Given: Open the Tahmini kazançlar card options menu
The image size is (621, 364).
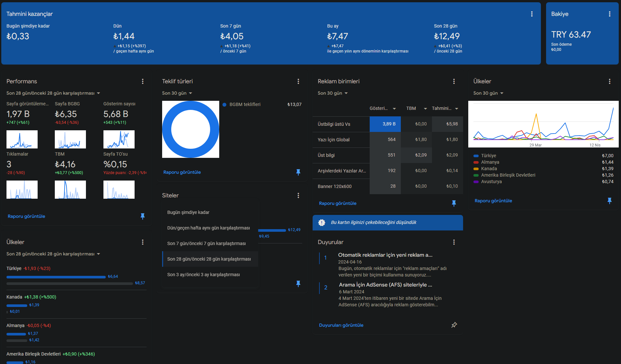Looking at the screenshot, I should click(x=532, y=14).
